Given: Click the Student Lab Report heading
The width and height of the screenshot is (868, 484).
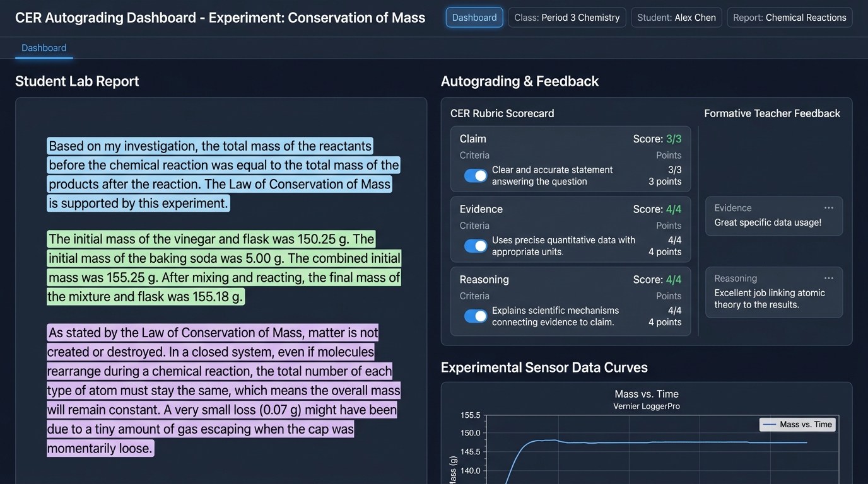Looking at the screenshot, I should pos(77,81).
